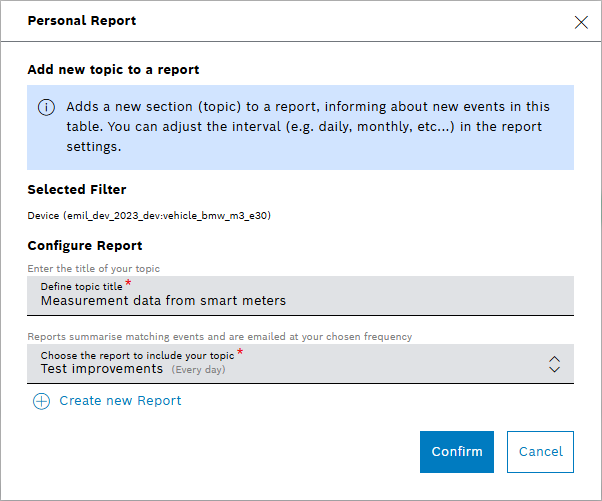Click the 'Configure Report' heading
602x501 pixels.
[85, 246]
